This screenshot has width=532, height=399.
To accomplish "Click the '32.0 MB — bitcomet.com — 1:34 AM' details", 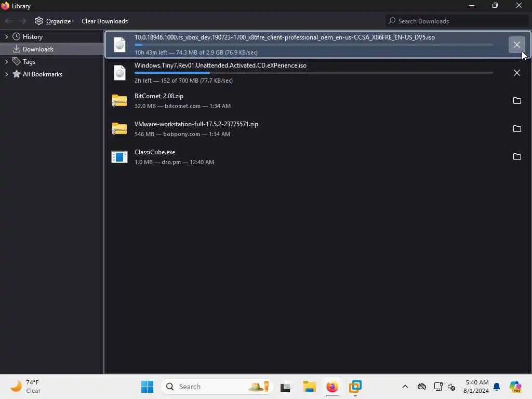I will (x=182, y=106).
